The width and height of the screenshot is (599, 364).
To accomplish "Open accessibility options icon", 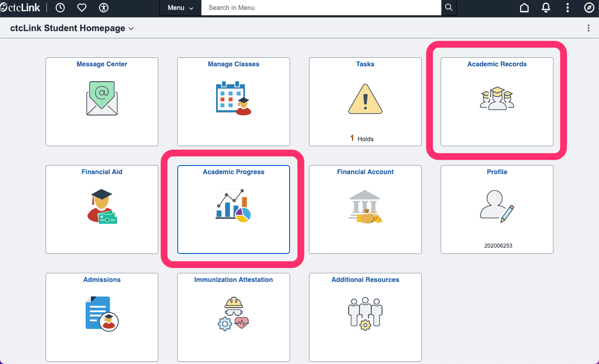I will coord(103,8).
